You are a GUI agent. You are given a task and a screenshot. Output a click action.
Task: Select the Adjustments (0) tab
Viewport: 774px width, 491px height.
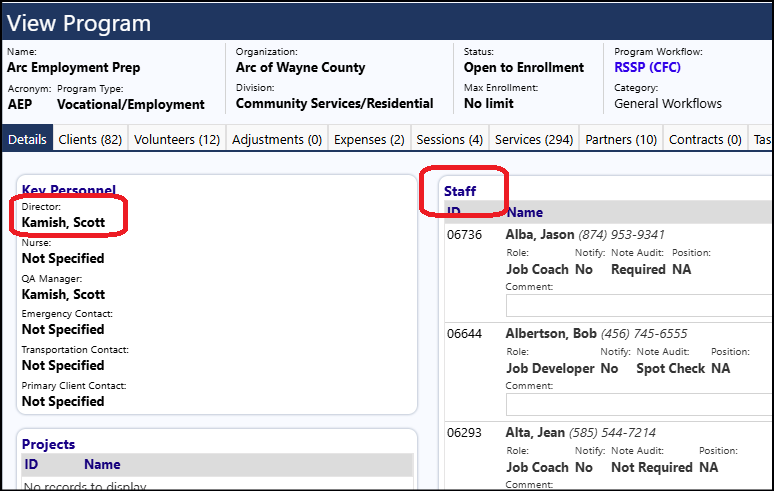[x=277, y=139]
